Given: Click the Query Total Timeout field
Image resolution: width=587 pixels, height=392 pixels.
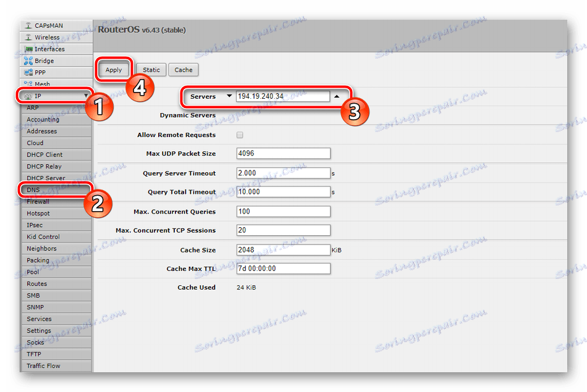Looking at the screenshot, I should [x=284, y=192].
